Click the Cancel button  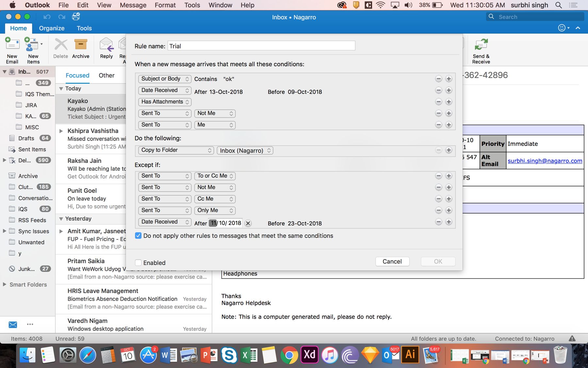pyautogui.click(x=392, y=261)
